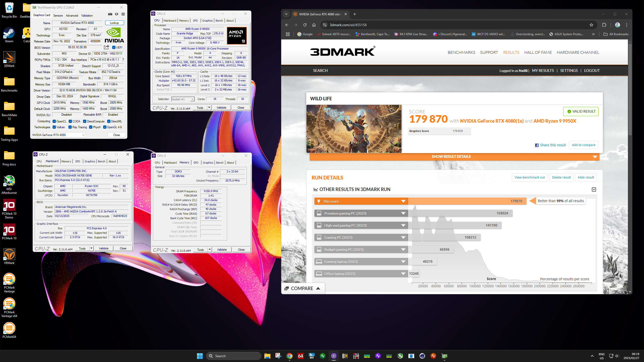Toggle the PhysX checkbox
The image size is (644, 362).
point(91,127)
